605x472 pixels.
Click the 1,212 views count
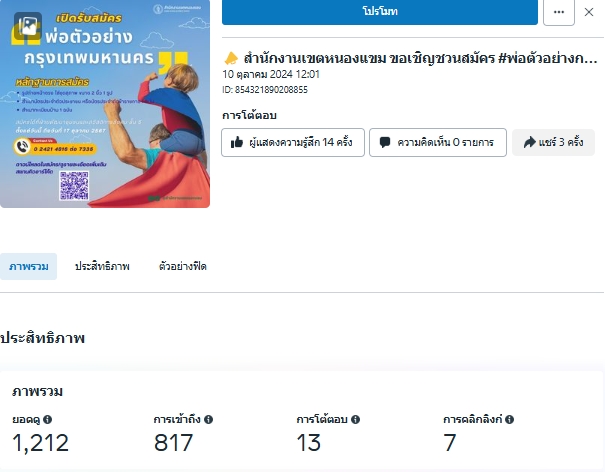[40, 443]
